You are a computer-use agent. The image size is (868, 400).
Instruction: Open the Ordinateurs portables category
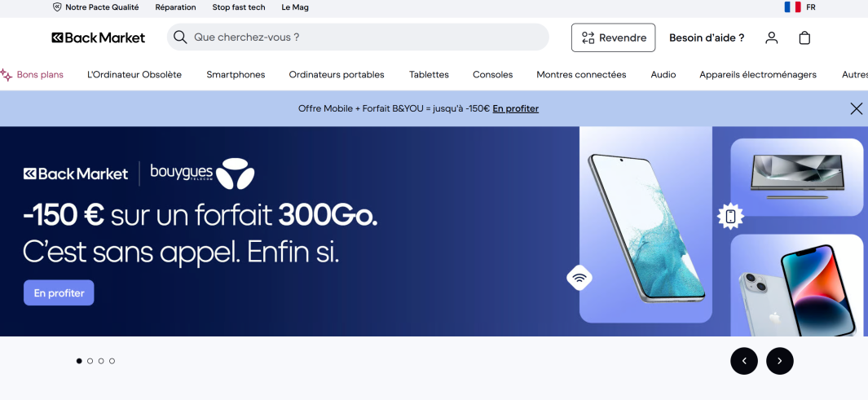coord(337,74)
